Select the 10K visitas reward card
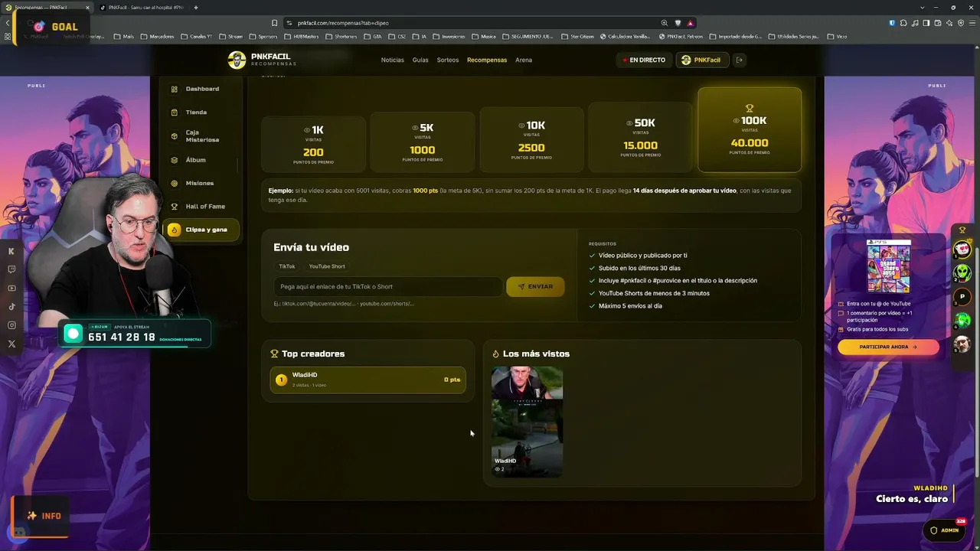980x551 pixels. click(531, 139)
